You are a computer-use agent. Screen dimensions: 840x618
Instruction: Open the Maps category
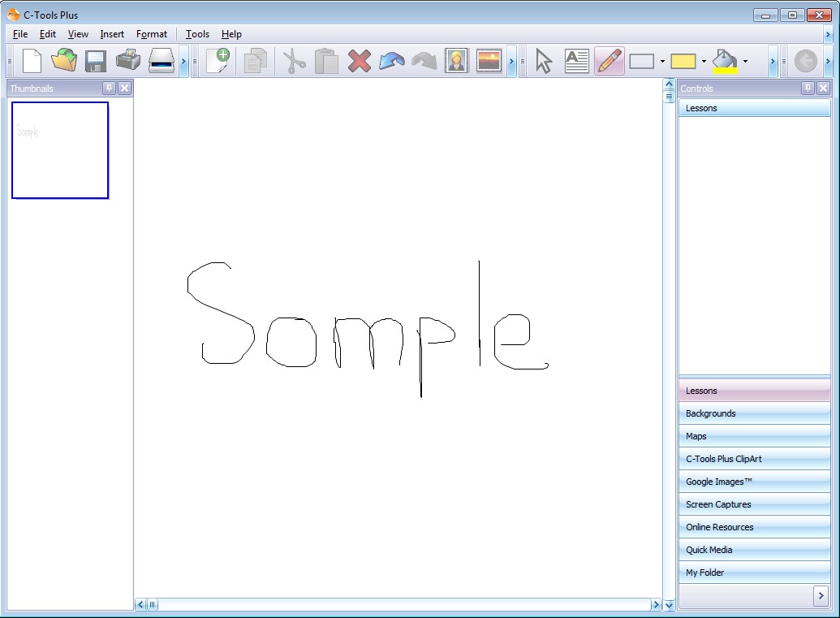(x=754, y=436)
